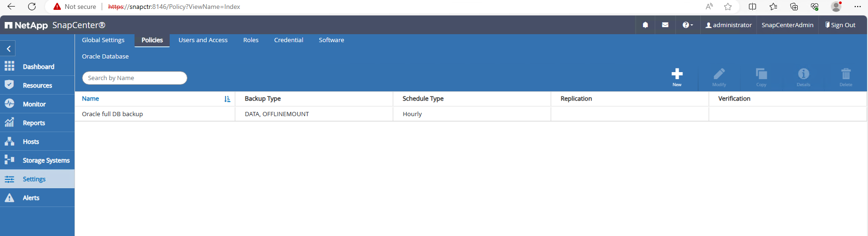Collapse the left navigation sidebar

tap(8, 49)
